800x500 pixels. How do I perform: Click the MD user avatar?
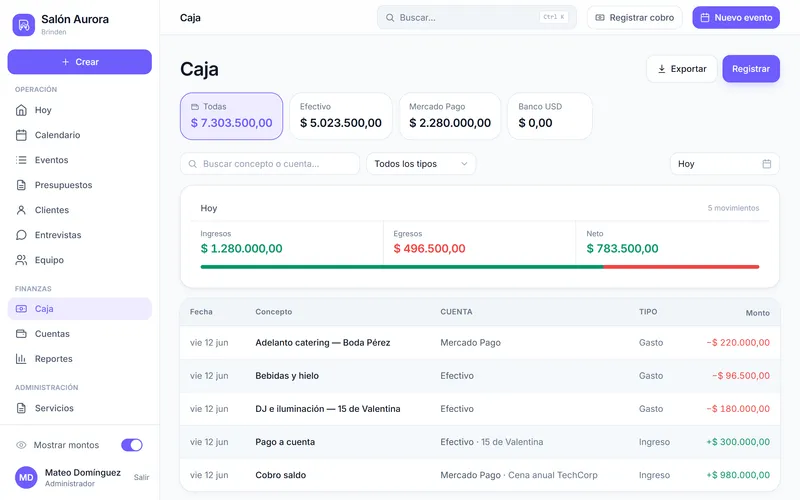pos(26,478)
